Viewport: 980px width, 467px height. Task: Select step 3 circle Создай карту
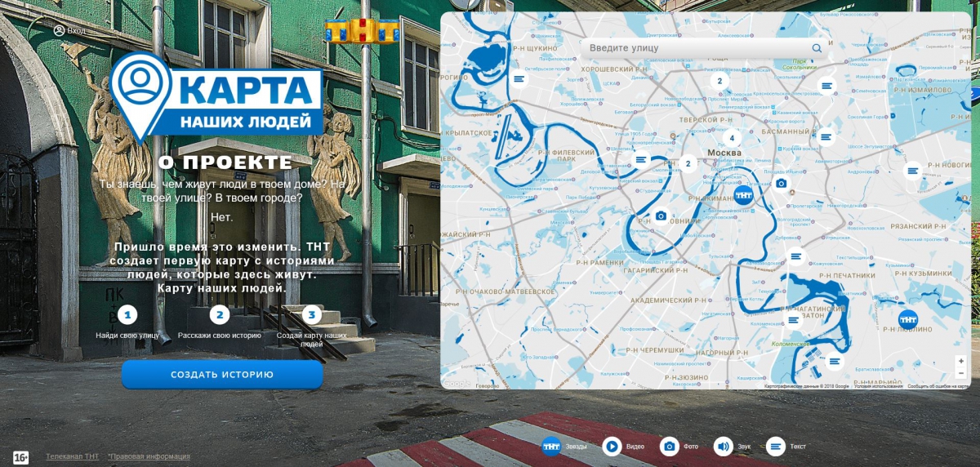coord(312,314)
